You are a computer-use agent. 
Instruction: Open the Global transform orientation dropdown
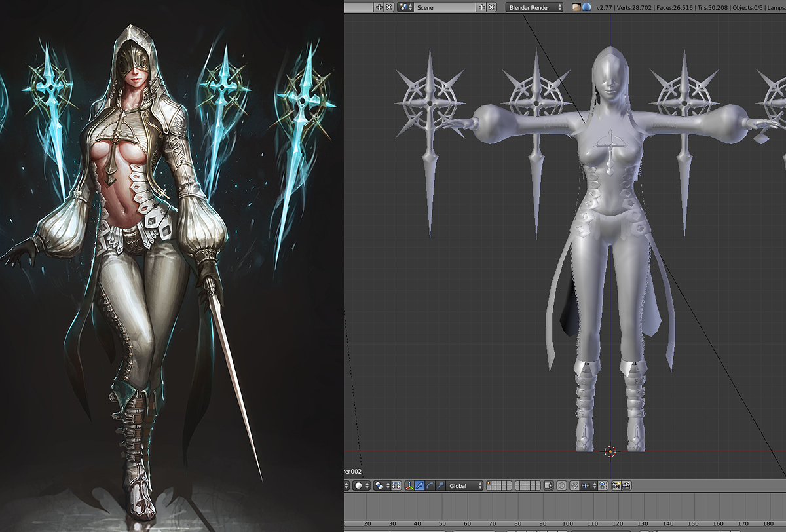click(x=464, y=485)
